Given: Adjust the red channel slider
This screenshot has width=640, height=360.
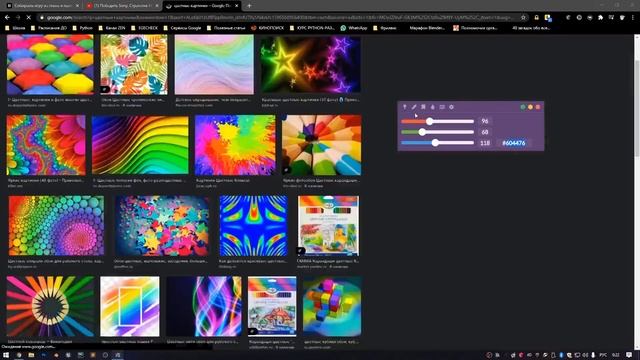Looking at the screenshot, I should (437, 121).
